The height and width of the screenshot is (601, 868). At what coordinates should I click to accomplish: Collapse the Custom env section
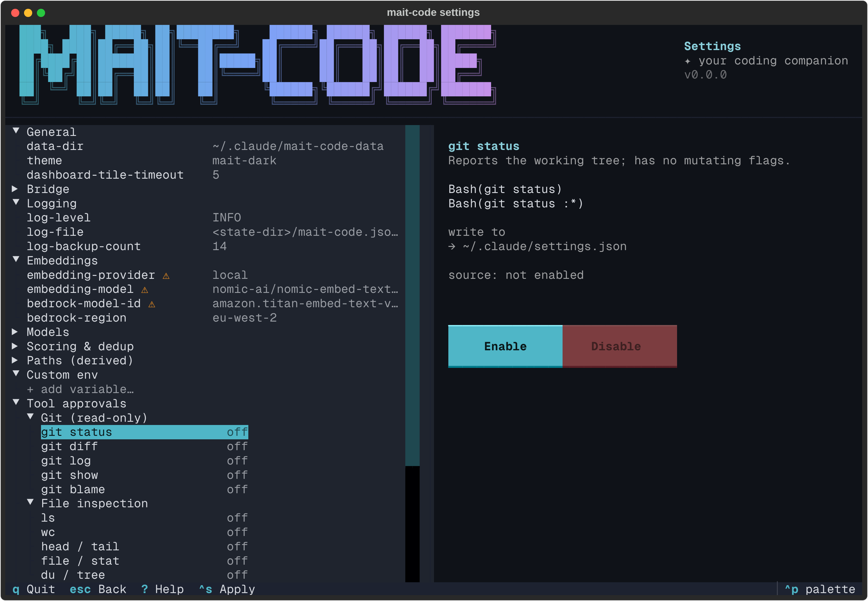pos(16,374)
